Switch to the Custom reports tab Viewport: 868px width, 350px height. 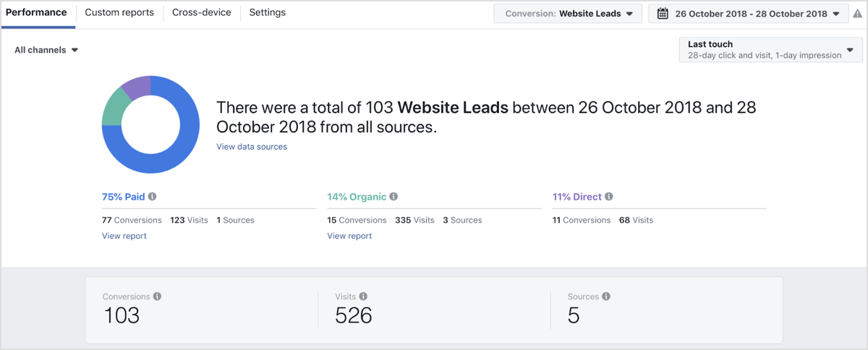(119, 13)
